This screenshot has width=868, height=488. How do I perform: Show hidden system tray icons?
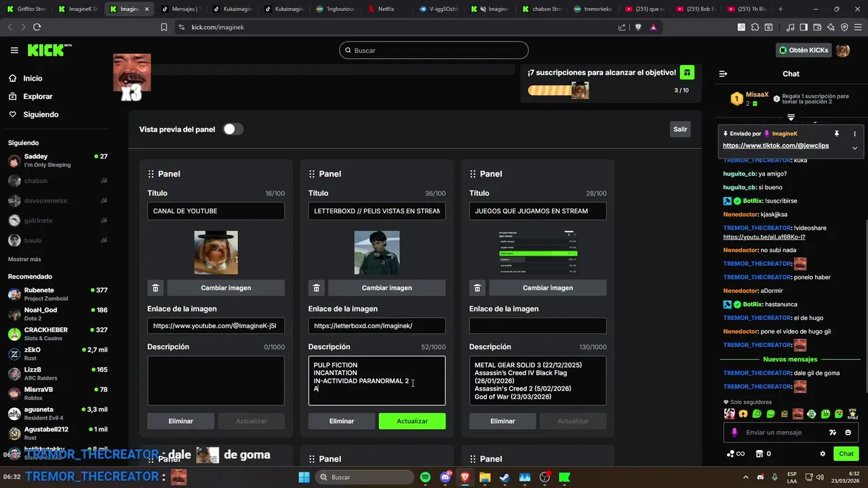coord(746,477)
